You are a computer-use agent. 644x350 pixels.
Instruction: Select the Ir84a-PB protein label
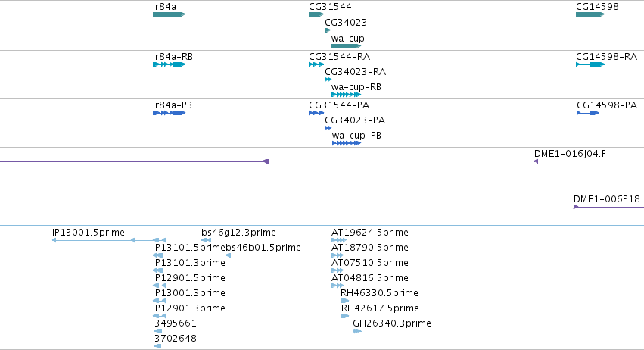172,105
